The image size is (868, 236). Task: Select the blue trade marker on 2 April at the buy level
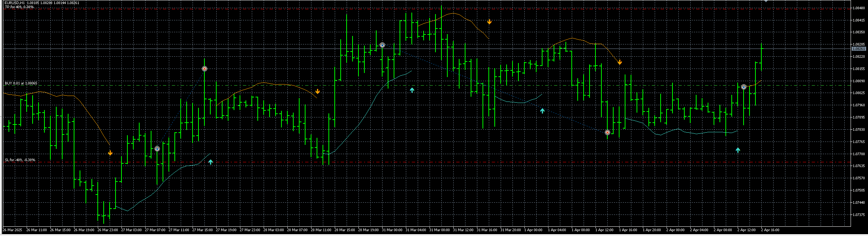click(744, 87)
